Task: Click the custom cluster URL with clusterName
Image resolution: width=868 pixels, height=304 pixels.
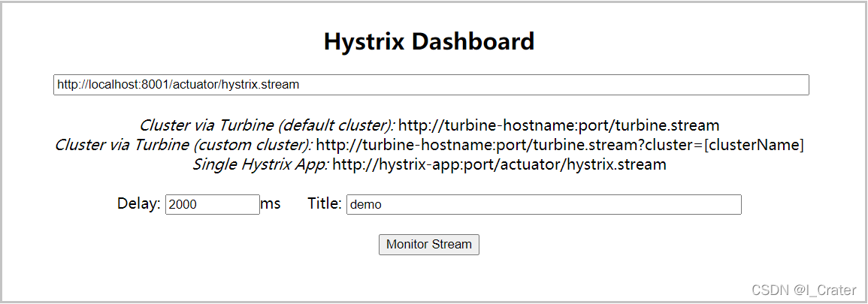Action: (x=560, y=145)
